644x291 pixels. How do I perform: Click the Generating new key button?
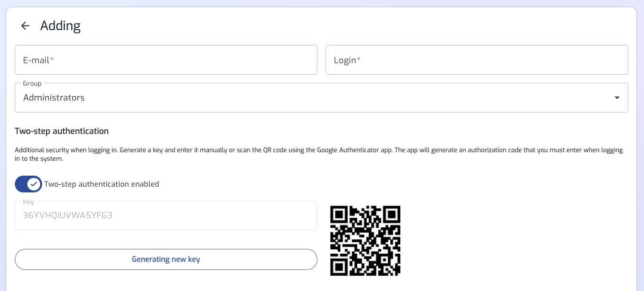166,259
